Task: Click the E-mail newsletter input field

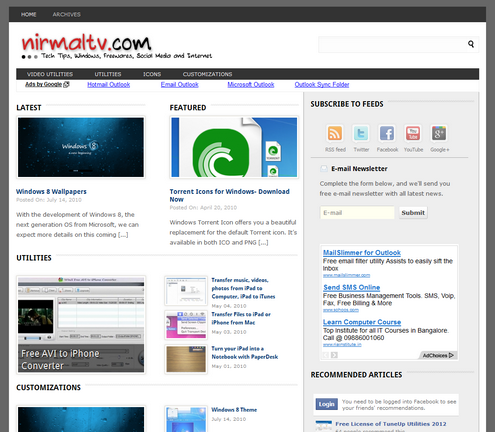Action: click(x=357, y=213)
